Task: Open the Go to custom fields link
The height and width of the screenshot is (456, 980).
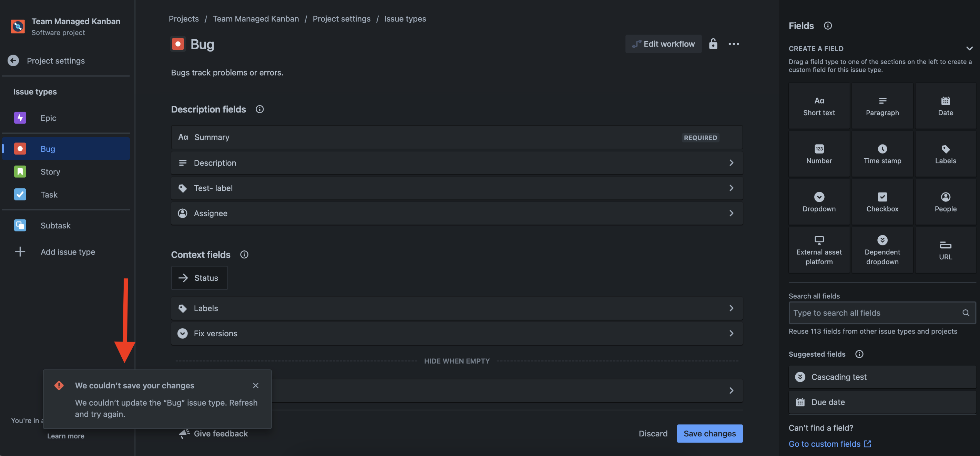Action: tap(829, 444)
